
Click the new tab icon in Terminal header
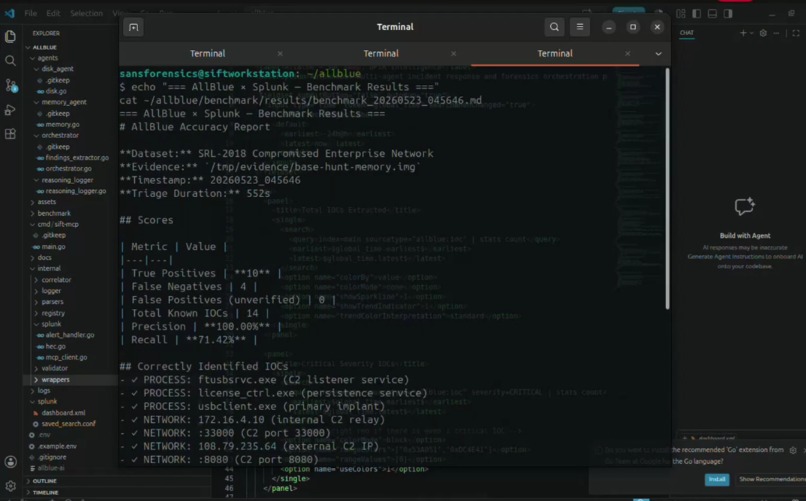click(x=134, y=27)
